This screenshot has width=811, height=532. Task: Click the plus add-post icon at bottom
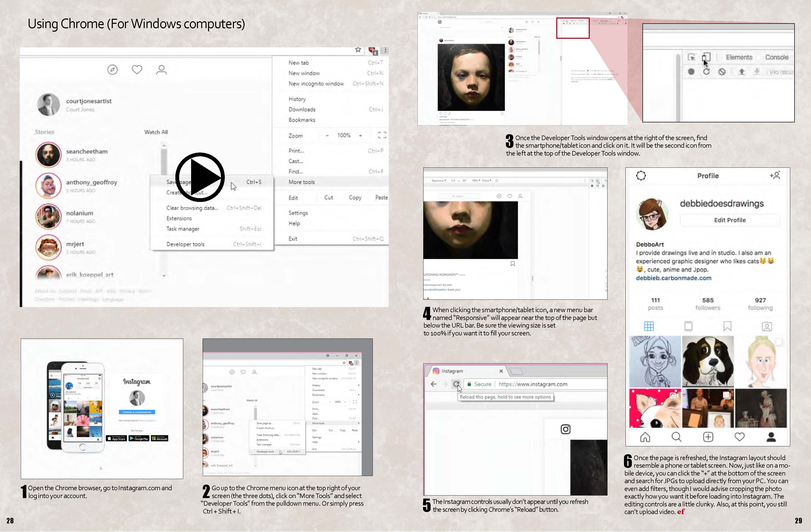[708, 437]
